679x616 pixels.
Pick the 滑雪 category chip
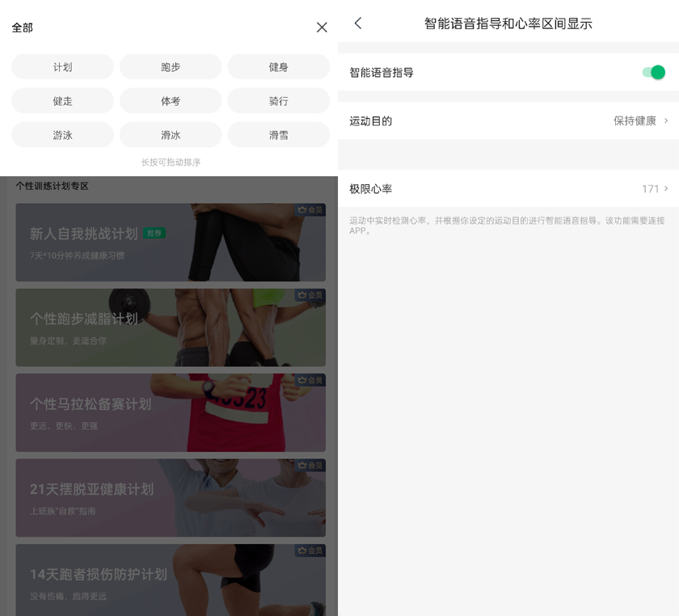[x=278, y=135]
